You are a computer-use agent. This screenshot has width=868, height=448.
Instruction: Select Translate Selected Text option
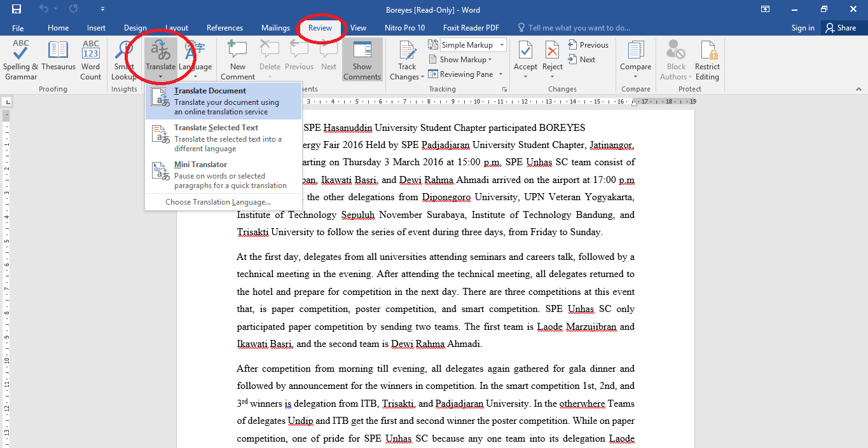(223, 138)
